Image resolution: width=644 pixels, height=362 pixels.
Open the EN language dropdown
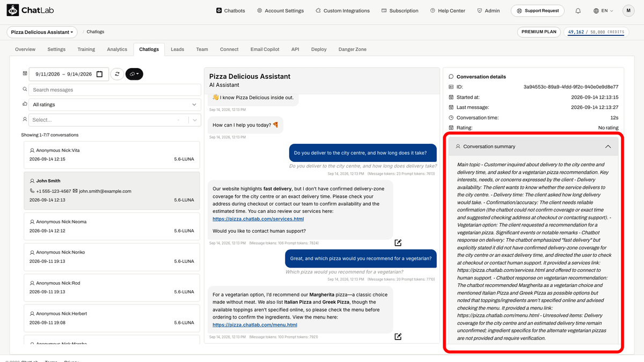(603, 11)
